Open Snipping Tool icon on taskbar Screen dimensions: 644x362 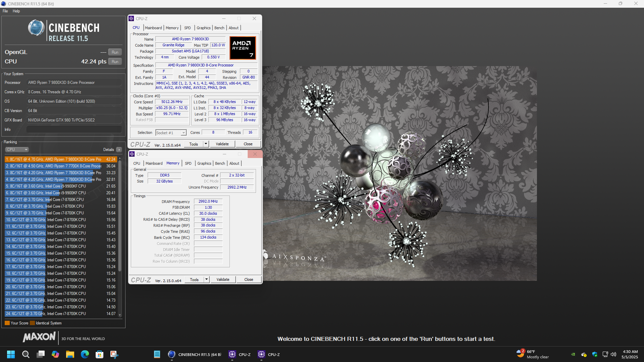coord(114,354)
